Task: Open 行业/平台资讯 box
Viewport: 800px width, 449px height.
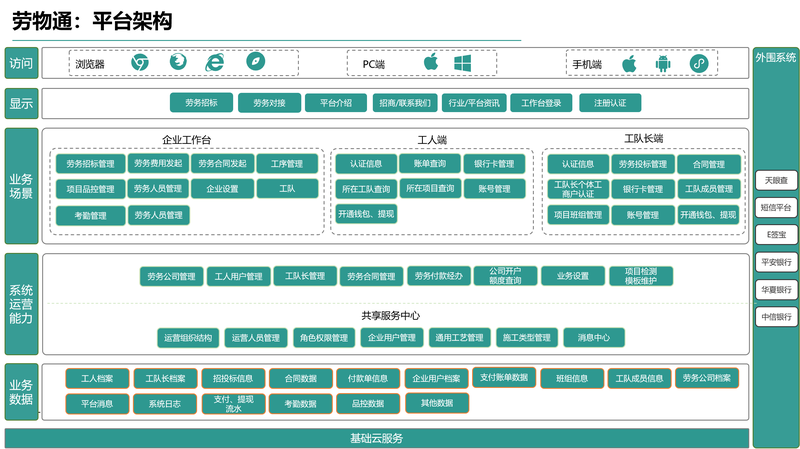Action: 474,103
